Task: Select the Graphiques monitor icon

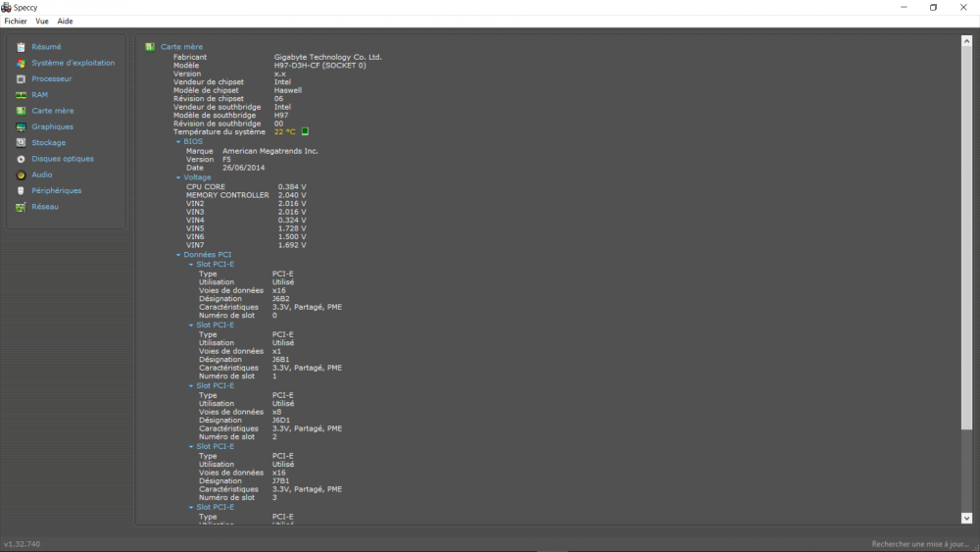Action: [21, 126]
